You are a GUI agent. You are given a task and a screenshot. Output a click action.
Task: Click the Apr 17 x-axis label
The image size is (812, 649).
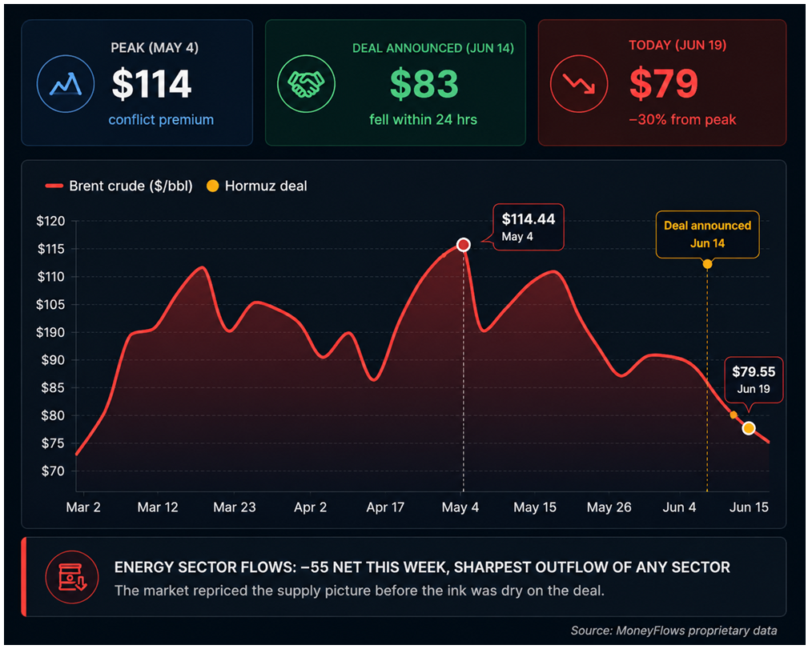[x=385, y=507]
